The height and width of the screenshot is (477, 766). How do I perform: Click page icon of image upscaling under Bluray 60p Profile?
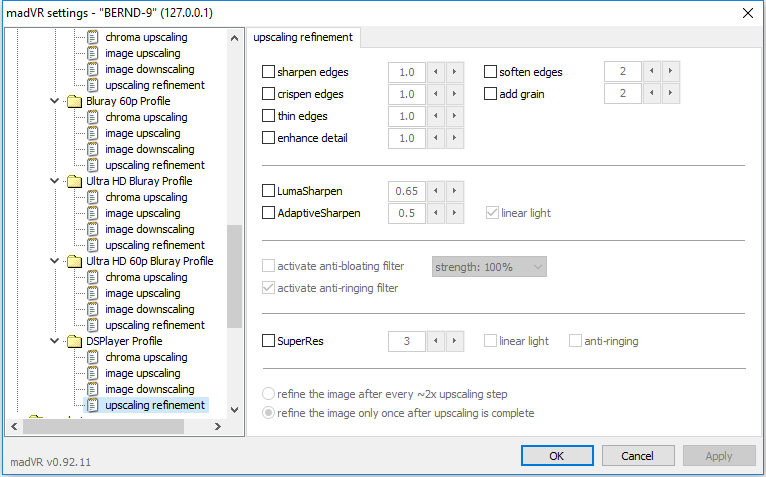[x=92, y=133]
